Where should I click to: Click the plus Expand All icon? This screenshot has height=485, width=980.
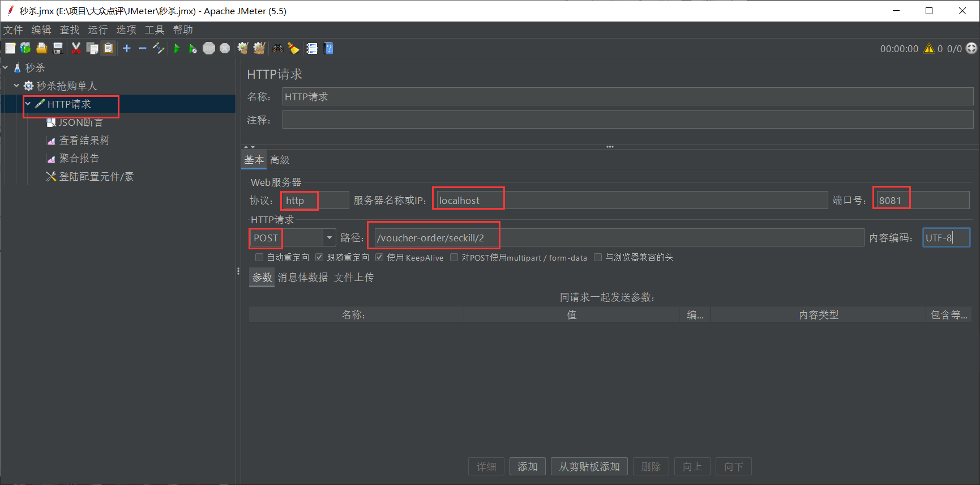[127, 49]
